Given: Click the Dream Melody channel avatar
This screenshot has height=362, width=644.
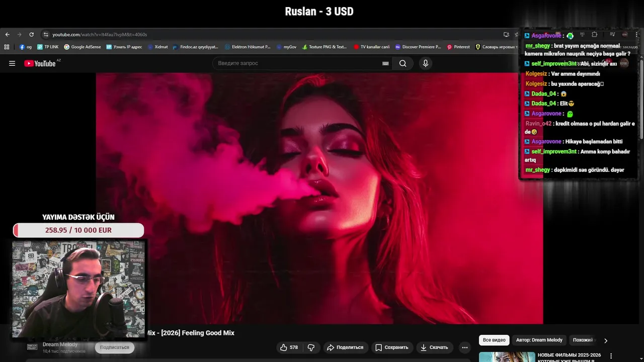Looking at the screenshot, I should coord(32,347).
